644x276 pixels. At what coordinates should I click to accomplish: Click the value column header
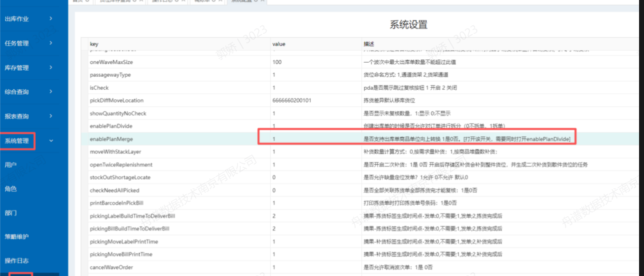[x=278, y=44]
